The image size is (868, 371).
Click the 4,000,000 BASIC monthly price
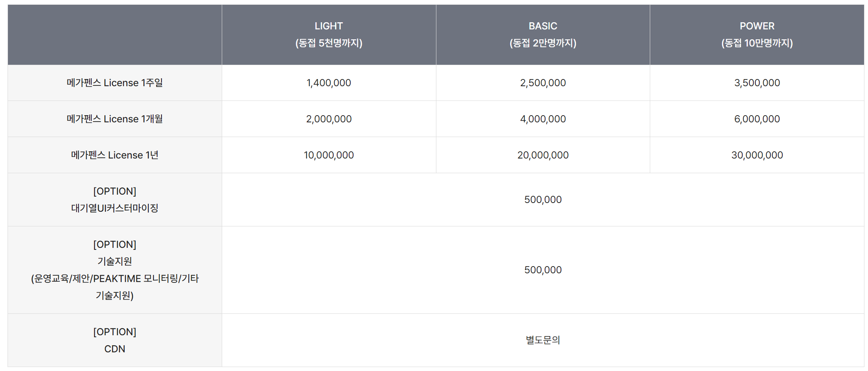coord(543,119)
